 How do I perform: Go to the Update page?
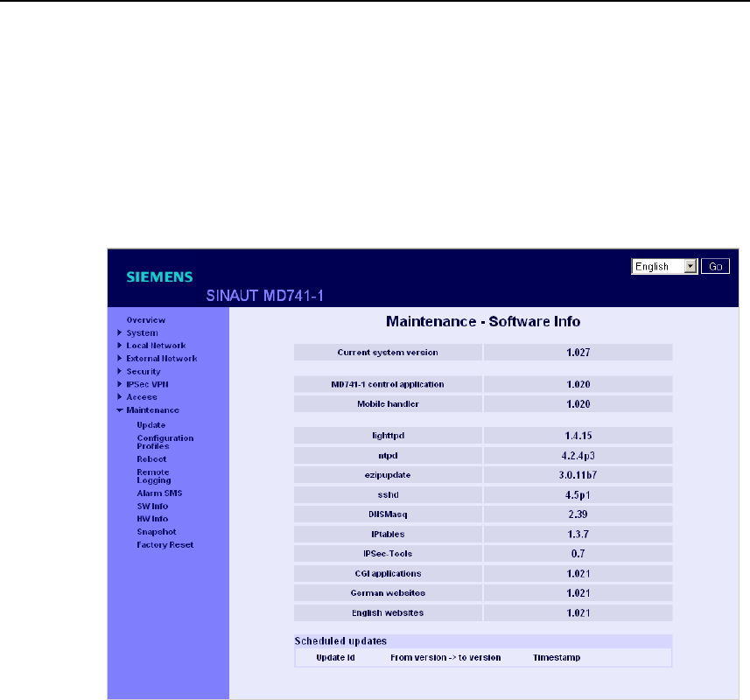tap(151, 425)
